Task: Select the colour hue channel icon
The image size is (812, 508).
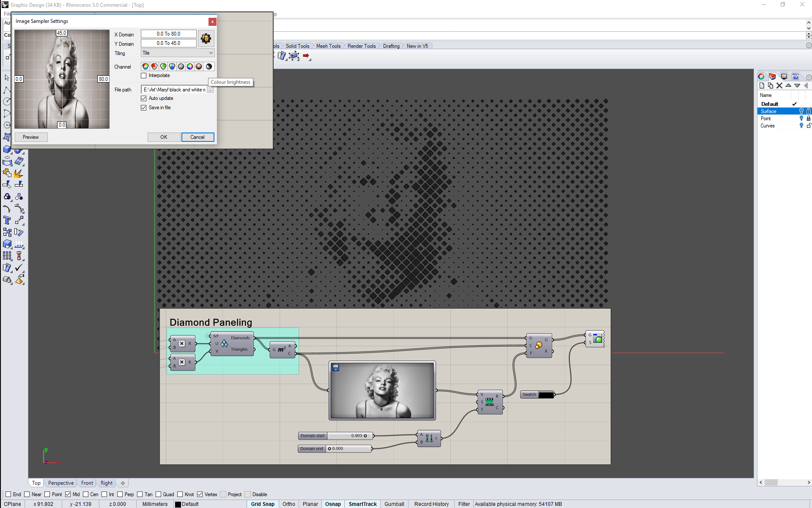Action: coord(190,66)
